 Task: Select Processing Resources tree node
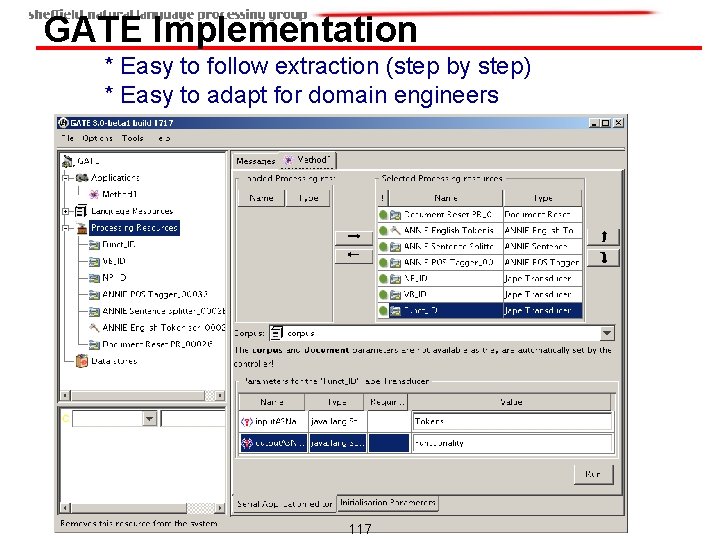[134, 228]
